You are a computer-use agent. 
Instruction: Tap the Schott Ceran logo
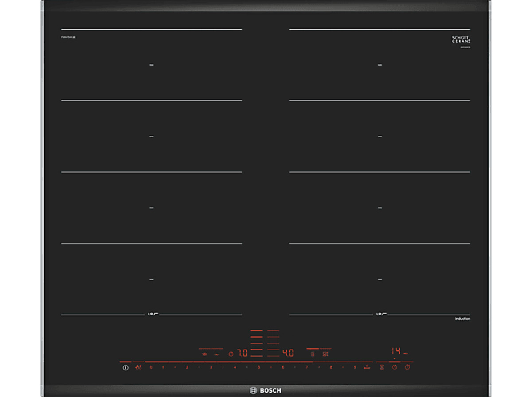pos(461,39)
